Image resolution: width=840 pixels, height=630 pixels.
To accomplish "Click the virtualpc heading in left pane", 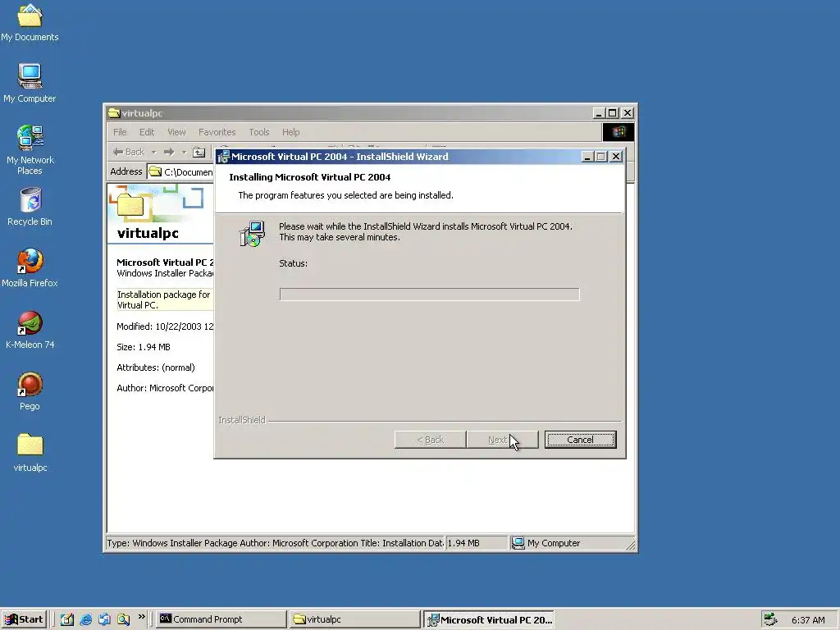I will (148, 233).
